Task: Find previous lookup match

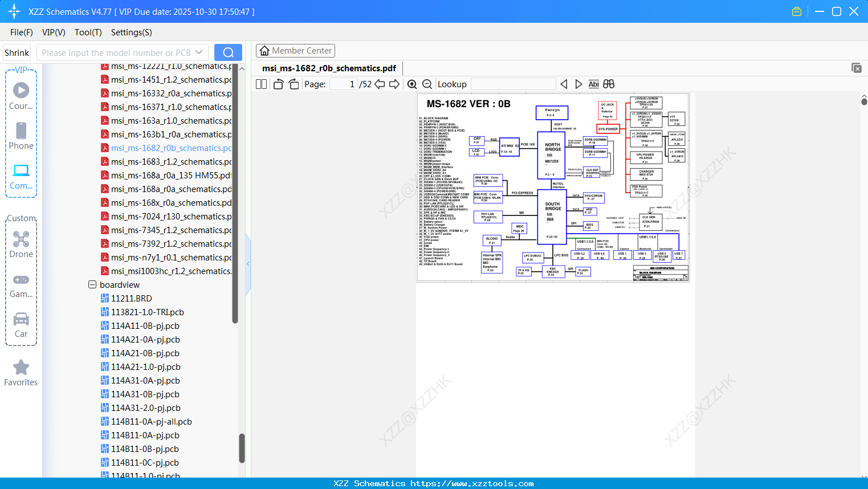Action: pos(564,84)
